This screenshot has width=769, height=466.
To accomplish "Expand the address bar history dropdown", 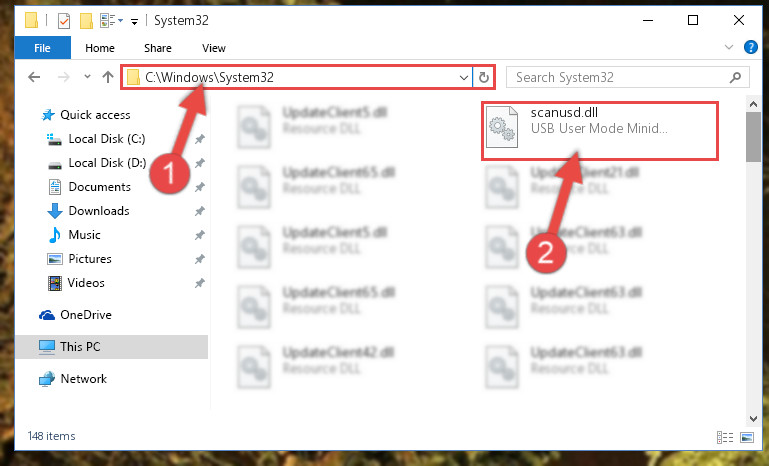I will pyautogui.click(x=463, y=78).
